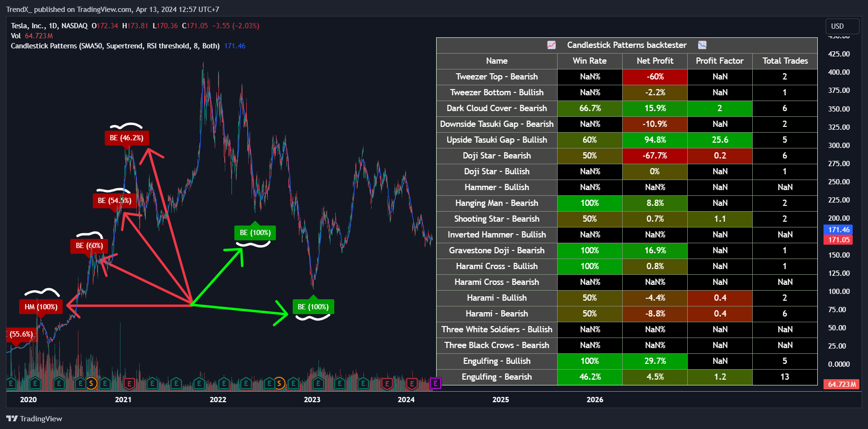Viewport: 868px width, 429px height.
Task: Click the -67.7% net profit cell
Action: pyautogui.click(x=655, y=156)
